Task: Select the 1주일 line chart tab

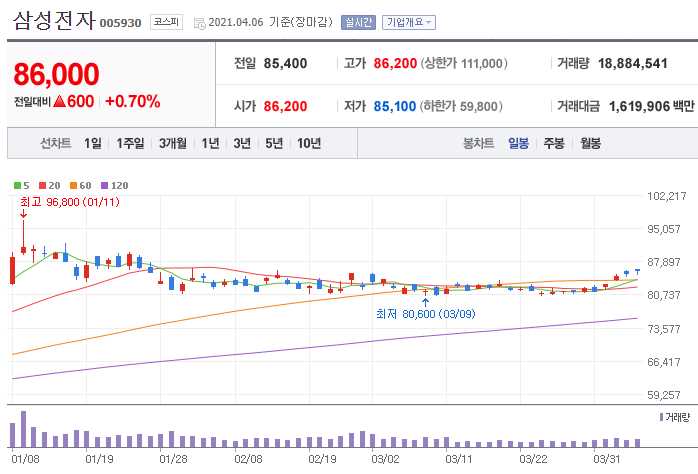Action: [130, 143]
